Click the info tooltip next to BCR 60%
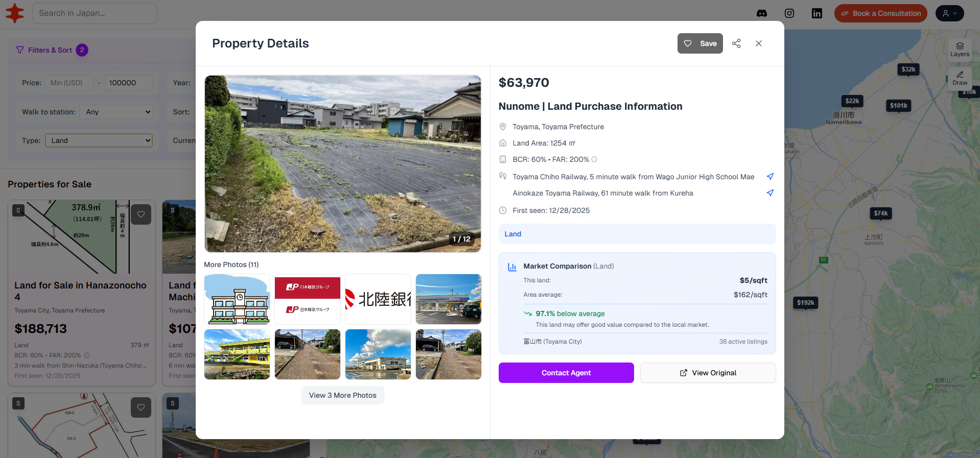The height and width of the screenshot is (458, 980). coord(594,159)
